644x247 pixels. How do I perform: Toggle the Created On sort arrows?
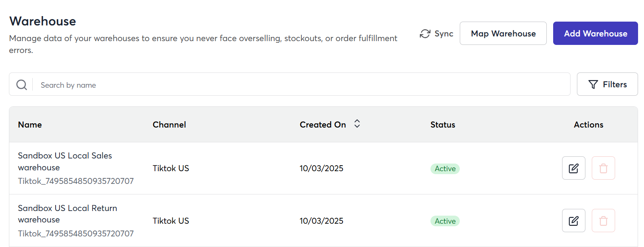click(357, 124)
